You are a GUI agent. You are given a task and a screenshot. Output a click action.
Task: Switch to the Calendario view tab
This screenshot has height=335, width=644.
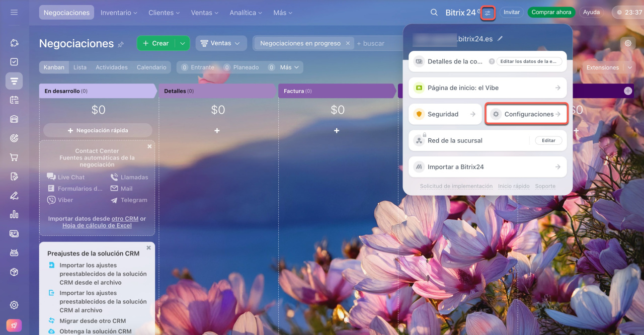[x=151, y=67]
